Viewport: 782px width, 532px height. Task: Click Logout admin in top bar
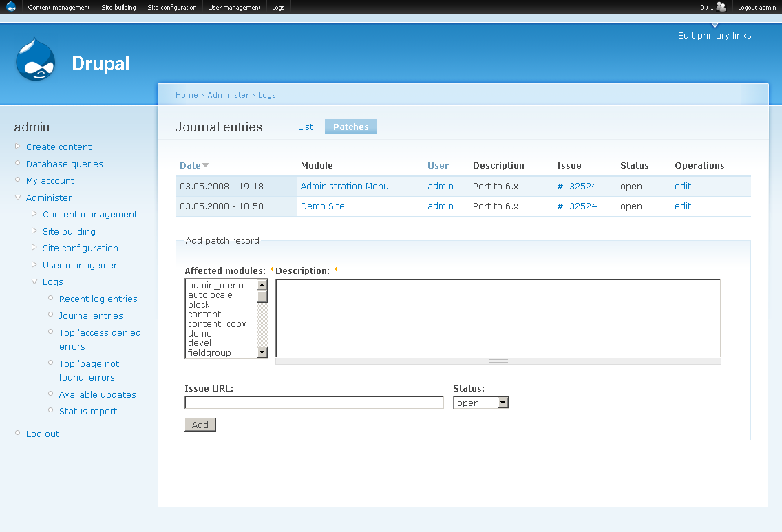point(757,8)
